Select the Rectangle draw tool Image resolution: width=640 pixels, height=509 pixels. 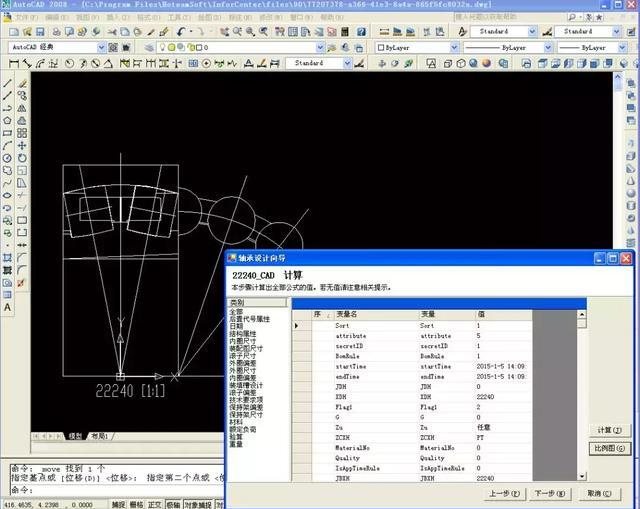coord(7,133)
